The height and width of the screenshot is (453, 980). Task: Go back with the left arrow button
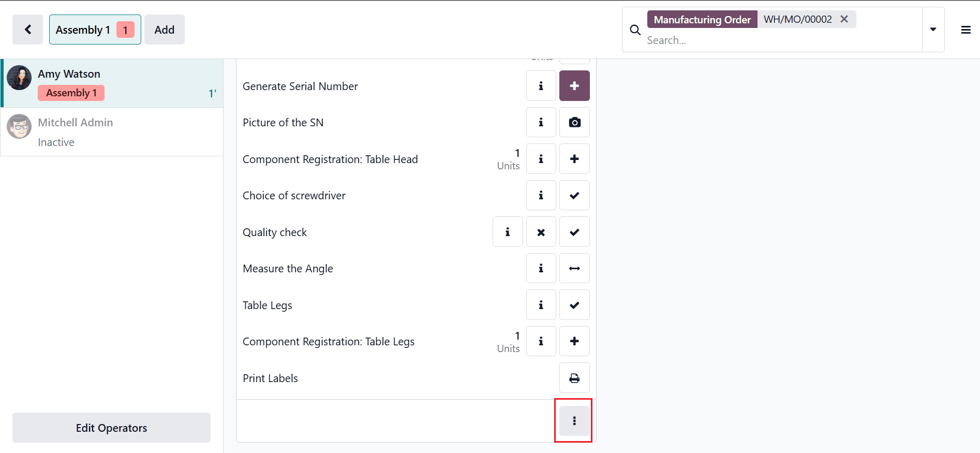click(x=27, y=30)
